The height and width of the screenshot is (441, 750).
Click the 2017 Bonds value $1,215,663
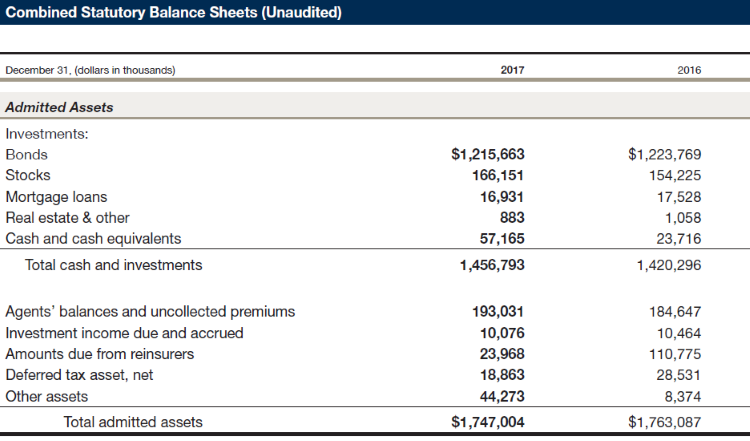point(488,154)
